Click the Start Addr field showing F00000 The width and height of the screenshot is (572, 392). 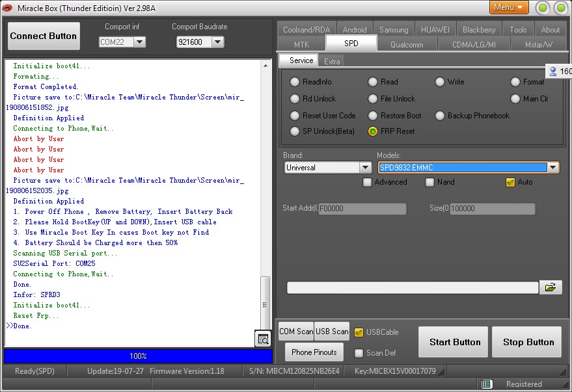point(362,209)
